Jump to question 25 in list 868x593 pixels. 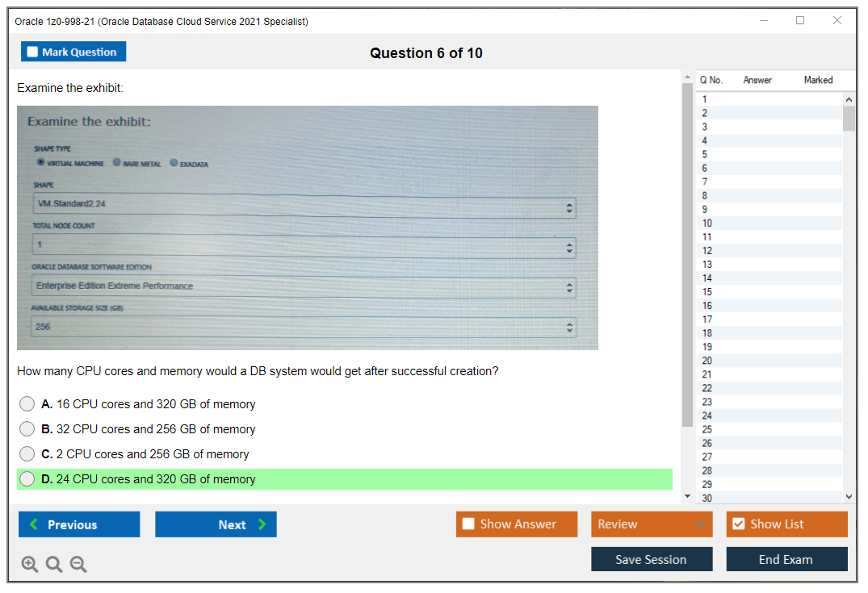point(707,429)
